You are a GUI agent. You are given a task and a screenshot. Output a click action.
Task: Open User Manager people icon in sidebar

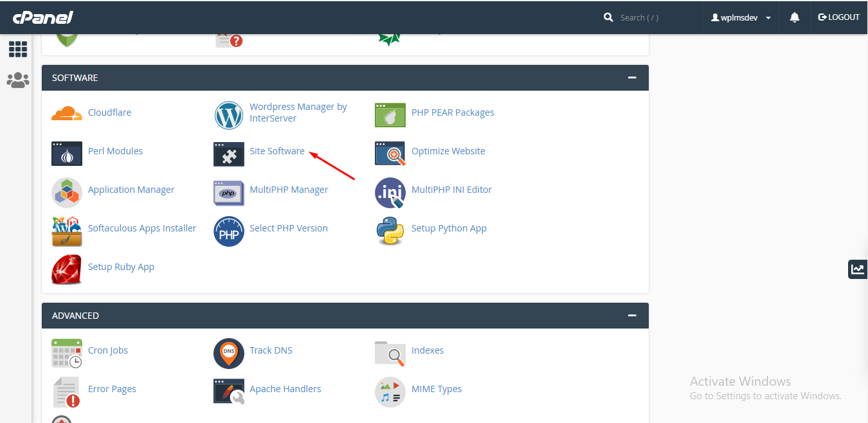point(18,80)
